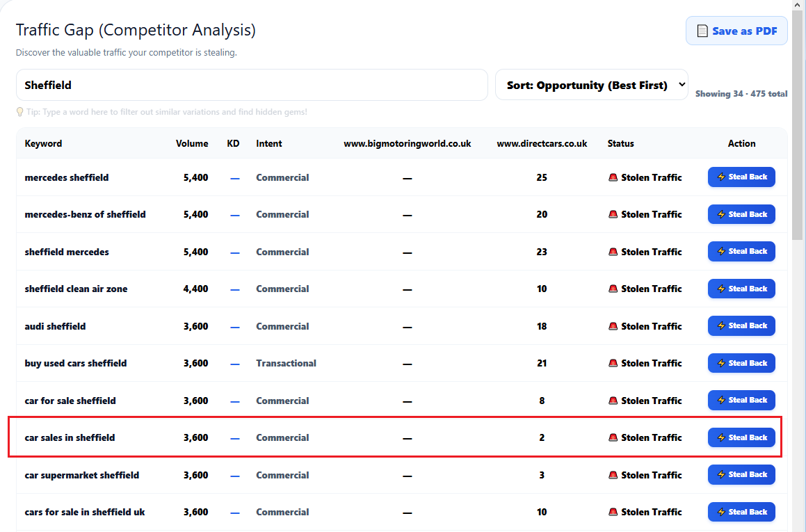The image size is (806, 532).
Task: Click the Intent column header
Action: [x=269, y=143]
